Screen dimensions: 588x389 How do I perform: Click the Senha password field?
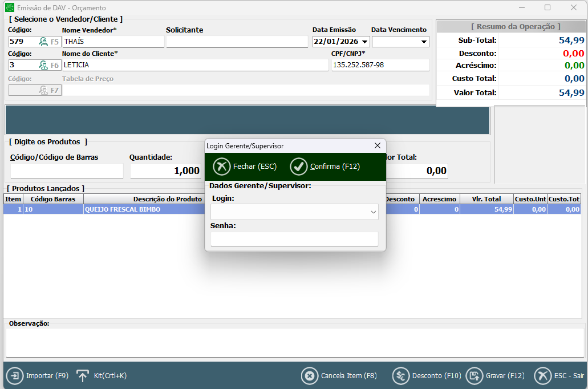coord(294,238)
